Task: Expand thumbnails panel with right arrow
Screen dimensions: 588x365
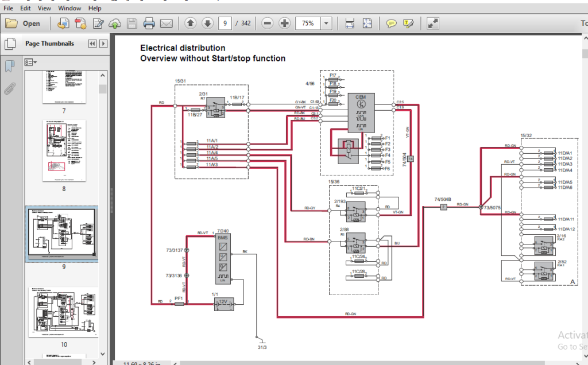Action: point(103,44)
